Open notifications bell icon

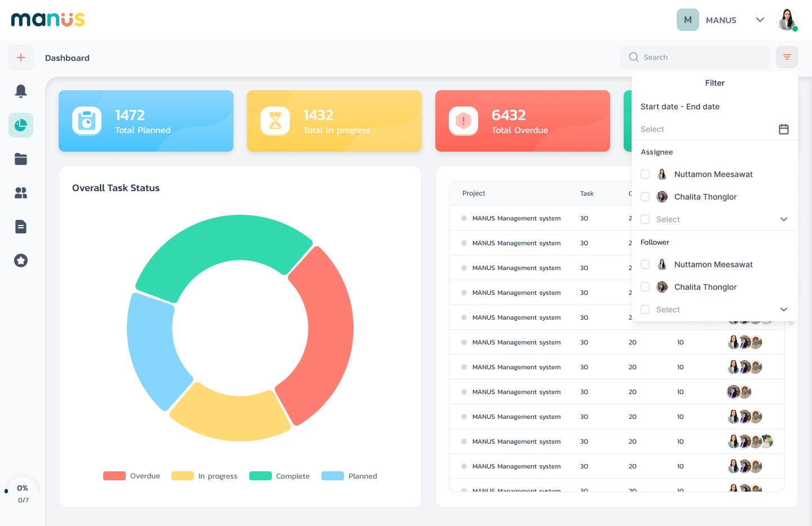(21, 91)
